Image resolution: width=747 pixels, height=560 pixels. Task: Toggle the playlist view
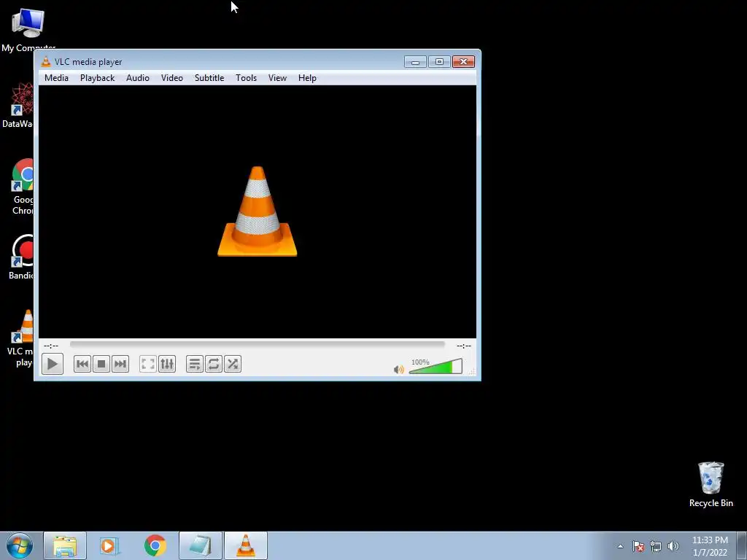pyautogui.click(x=195, y=365)
